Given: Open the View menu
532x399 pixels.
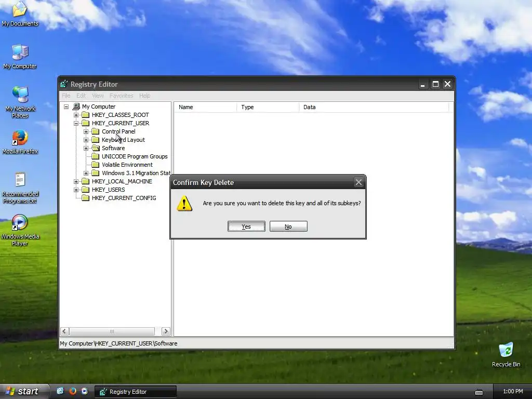Looking at the screenshot, I should click(x=98, y=96).
